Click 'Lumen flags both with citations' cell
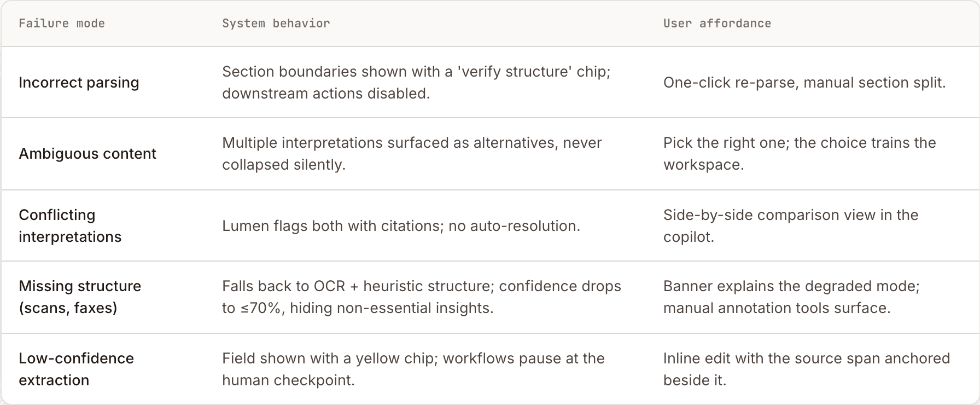 401,226
